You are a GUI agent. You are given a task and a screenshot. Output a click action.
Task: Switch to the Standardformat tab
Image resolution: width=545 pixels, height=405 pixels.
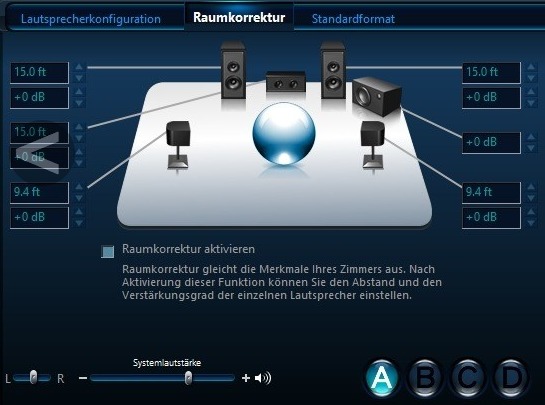(x=353, y=19)
